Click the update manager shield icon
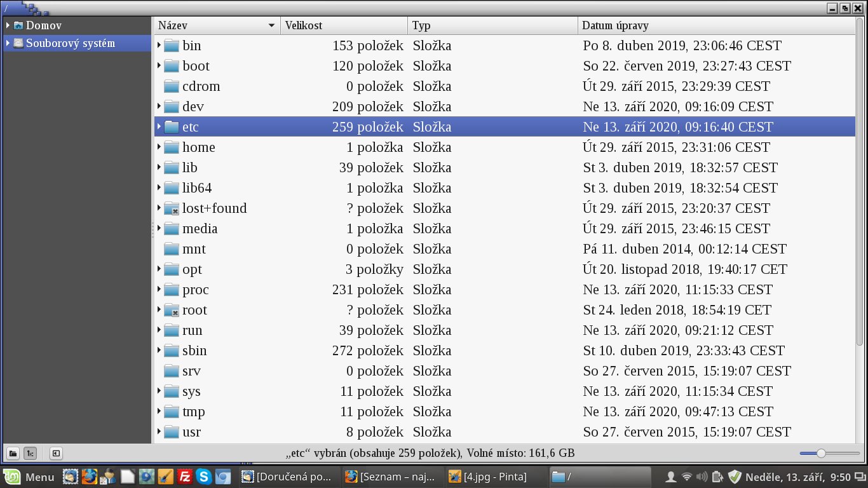Viewport: 868px width, 488px height. 735,477
